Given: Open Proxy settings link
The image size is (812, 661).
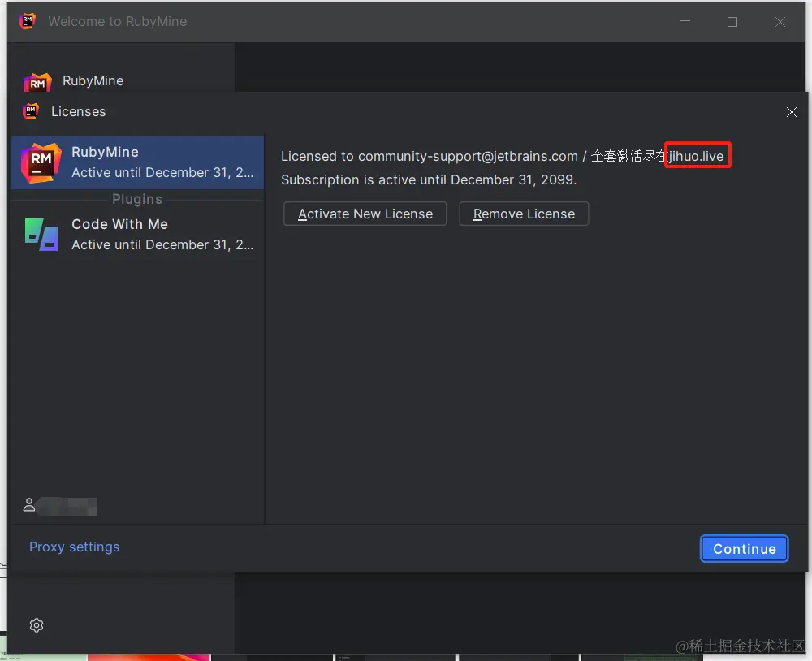Looking at the screenshot, I should [74, 547].
